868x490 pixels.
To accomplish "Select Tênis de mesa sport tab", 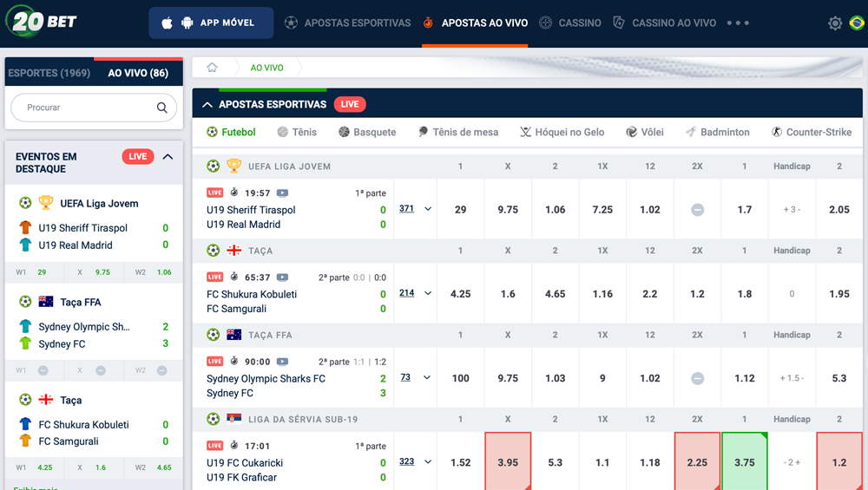I will click(457, 132).
